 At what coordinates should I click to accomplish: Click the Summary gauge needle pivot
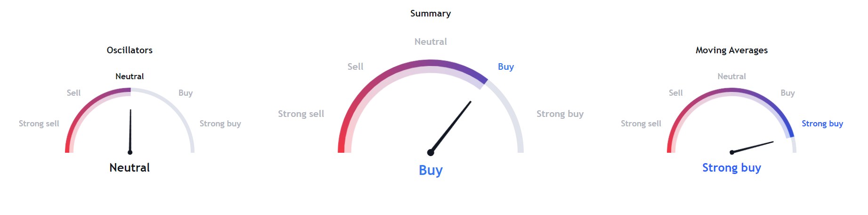point(430,152)
